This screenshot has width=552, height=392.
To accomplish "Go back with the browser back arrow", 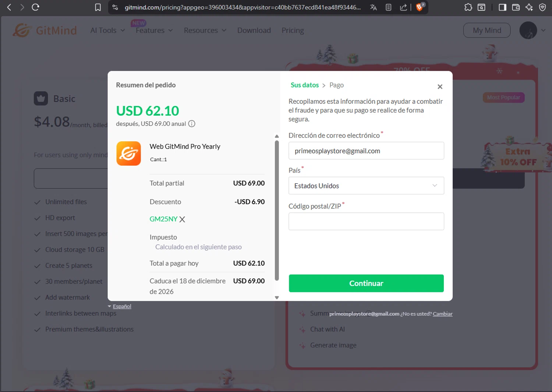I will [9, 7].
